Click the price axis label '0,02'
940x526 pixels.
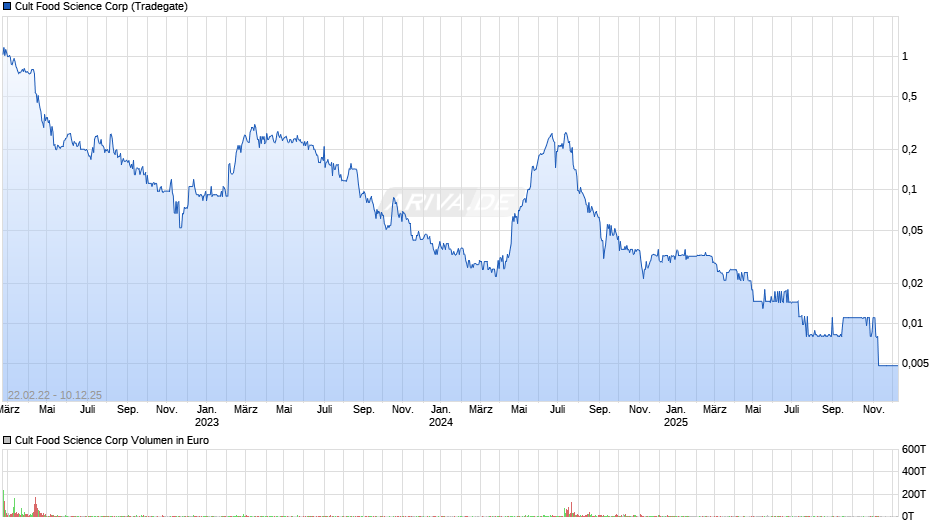[912, 283]
